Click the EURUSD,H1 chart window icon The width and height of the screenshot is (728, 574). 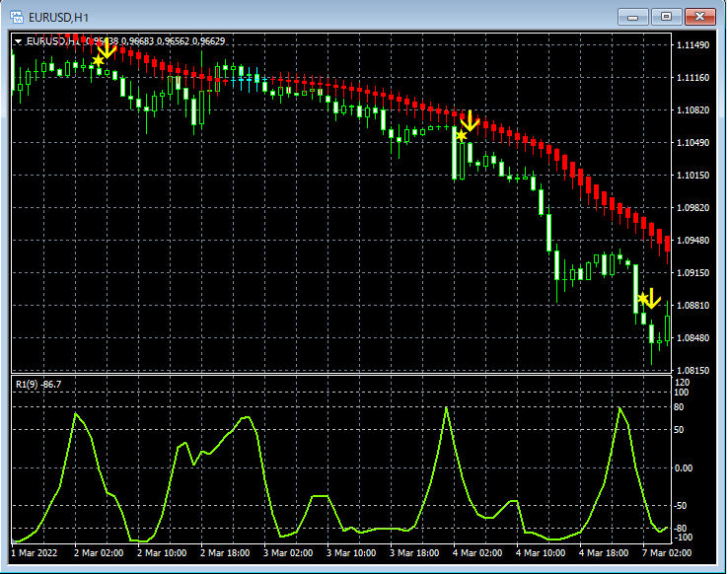point(17,17)
